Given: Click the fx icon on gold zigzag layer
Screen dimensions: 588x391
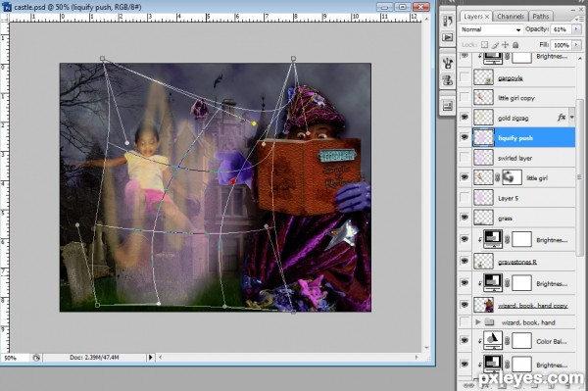Looking at the screenshot, I should tap(562, 118).
